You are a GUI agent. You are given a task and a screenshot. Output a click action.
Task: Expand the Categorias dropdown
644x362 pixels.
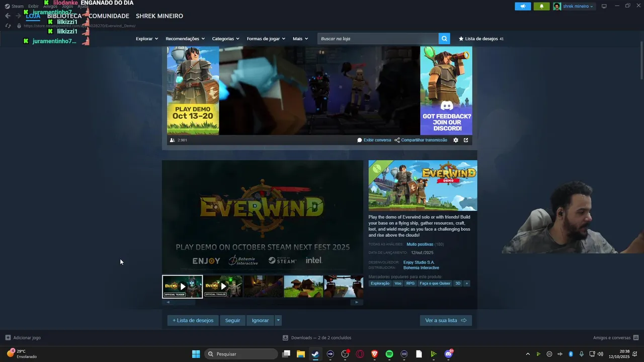point(225,39)
